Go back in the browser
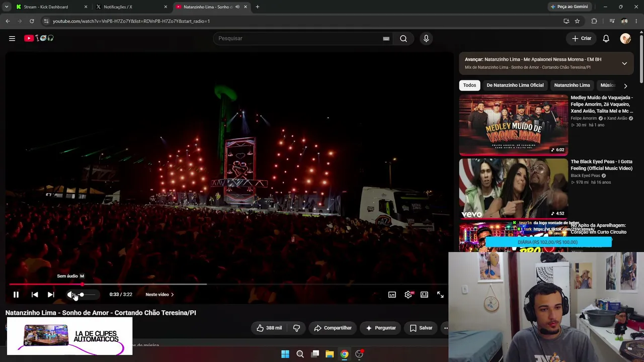This screenshot has height=362, width=644. coord(8,21)
